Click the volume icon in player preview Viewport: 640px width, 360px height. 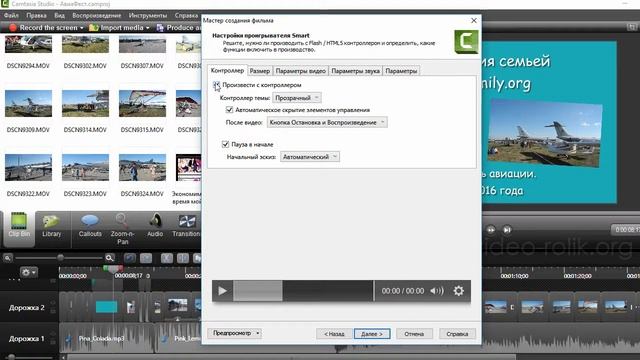[437, 291]
